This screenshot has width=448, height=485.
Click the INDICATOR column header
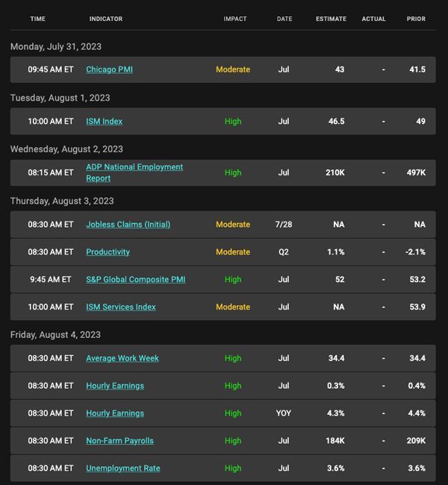point(106,19)
